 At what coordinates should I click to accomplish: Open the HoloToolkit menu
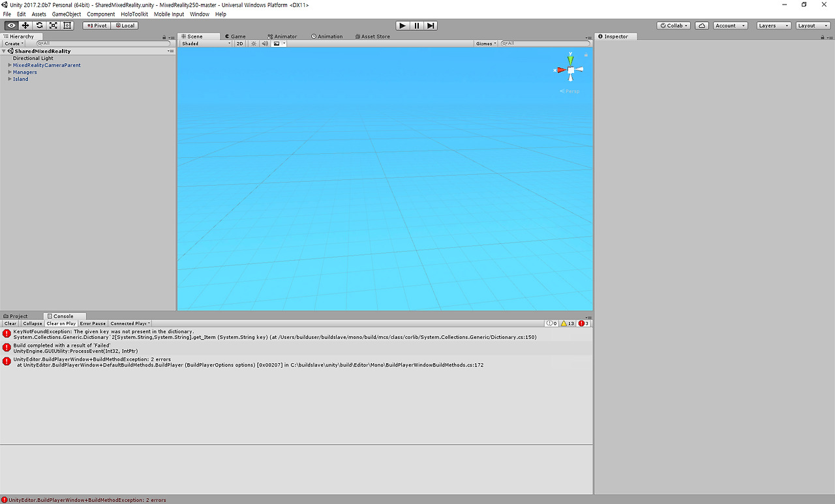134,14
